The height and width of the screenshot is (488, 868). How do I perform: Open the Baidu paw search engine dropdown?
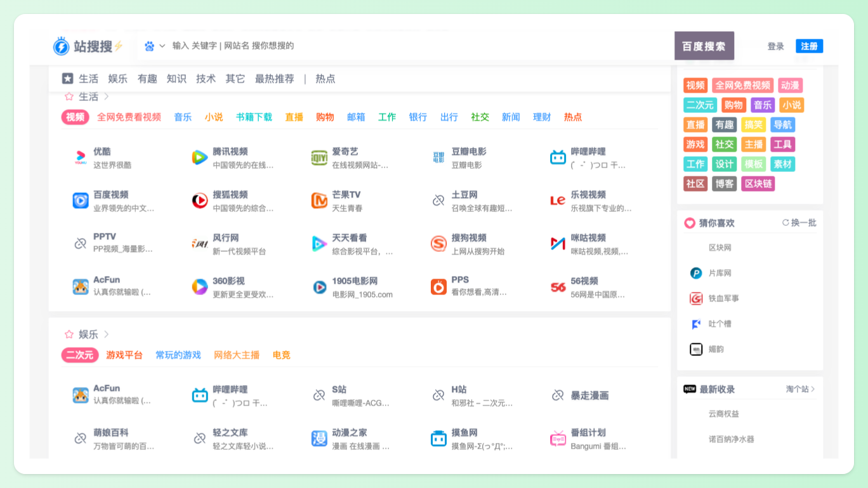point(154,46)
